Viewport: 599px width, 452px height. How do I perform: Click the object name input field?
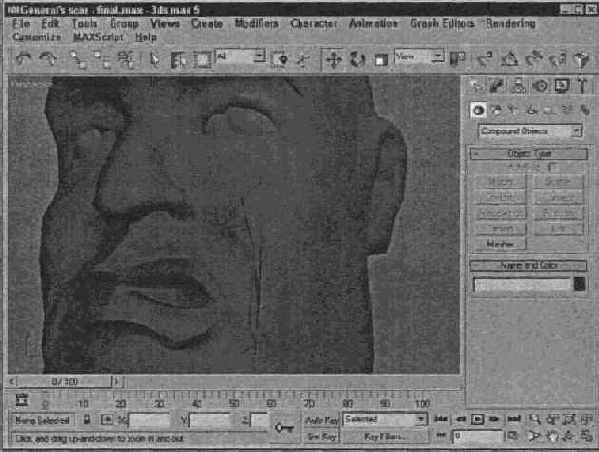(522, 284)
